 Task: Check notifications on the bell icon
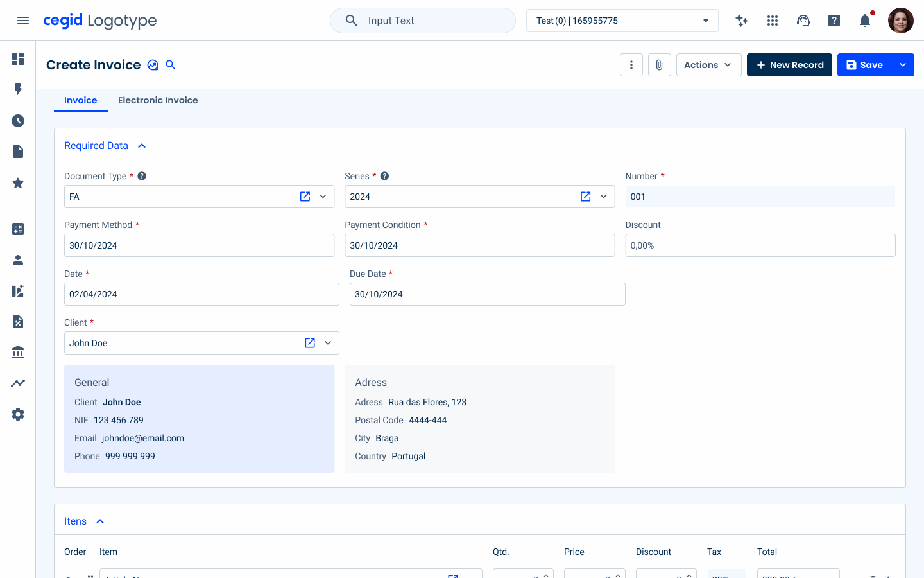coord(864,20)
